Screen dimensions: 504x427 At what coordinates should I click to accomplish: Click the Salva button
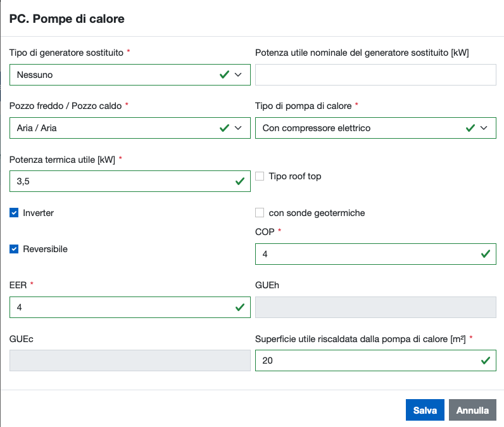tap(425, 410)
